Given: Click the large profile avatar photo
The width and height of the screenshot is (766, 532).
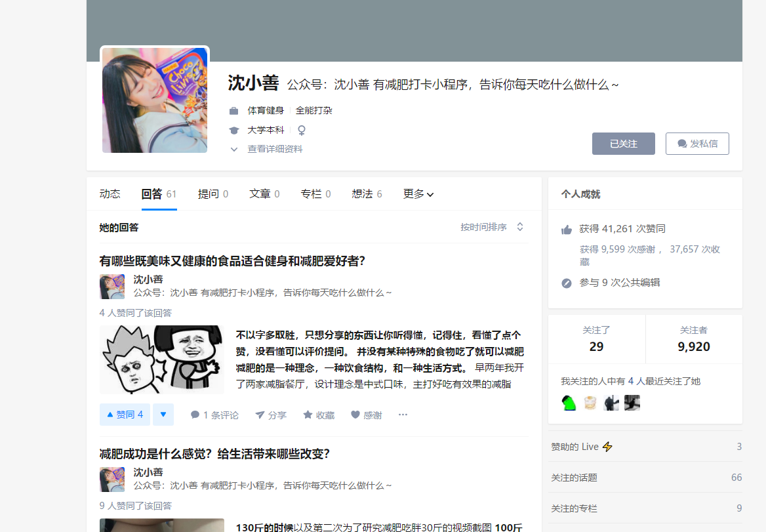Looking at the screenshot, I should coord(155,100).
